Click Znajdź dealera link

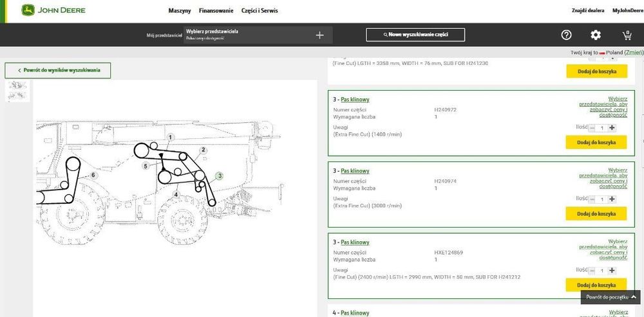(588, 11)
